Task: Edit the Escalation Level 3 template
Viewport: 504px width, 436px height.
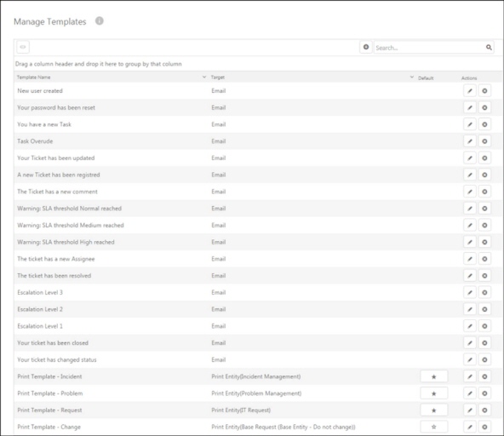Action: 470,293
